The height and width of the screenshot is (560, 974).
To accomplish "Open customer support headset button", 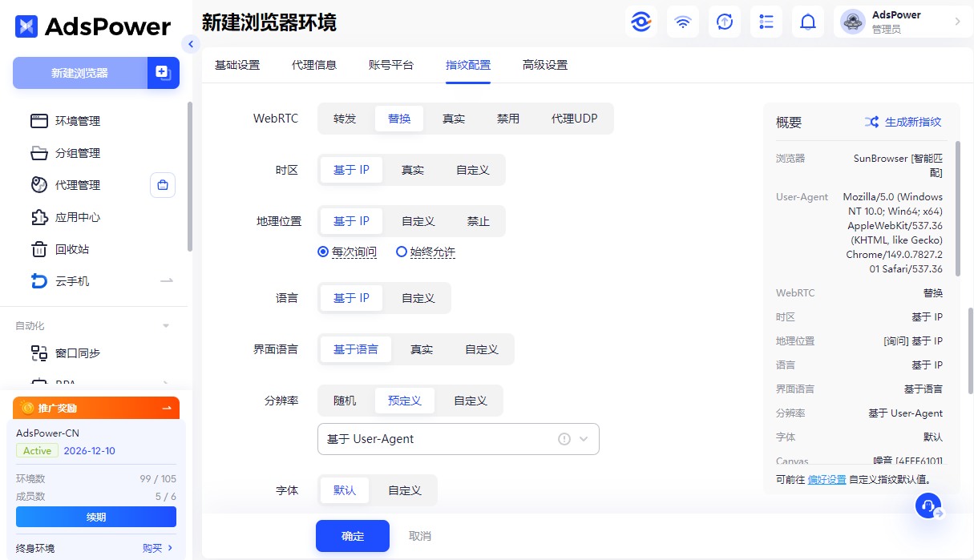I will coord(928,506).
